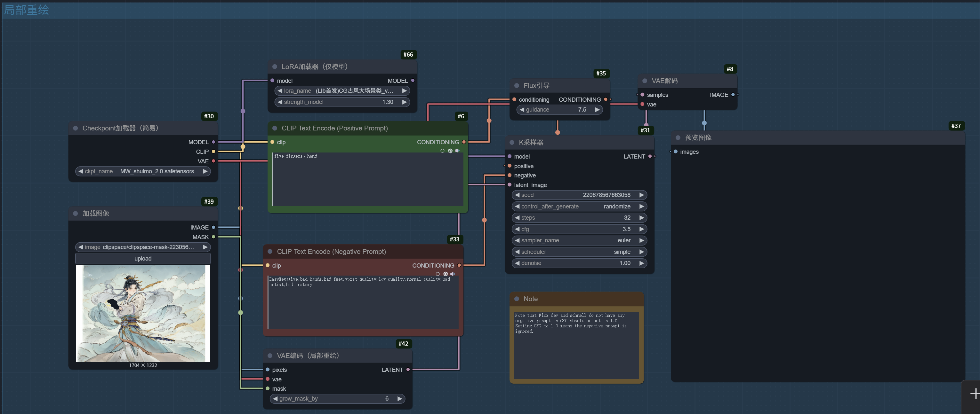Collapse the Note node via title dot
980x414 pixels.
coord(517,299)
